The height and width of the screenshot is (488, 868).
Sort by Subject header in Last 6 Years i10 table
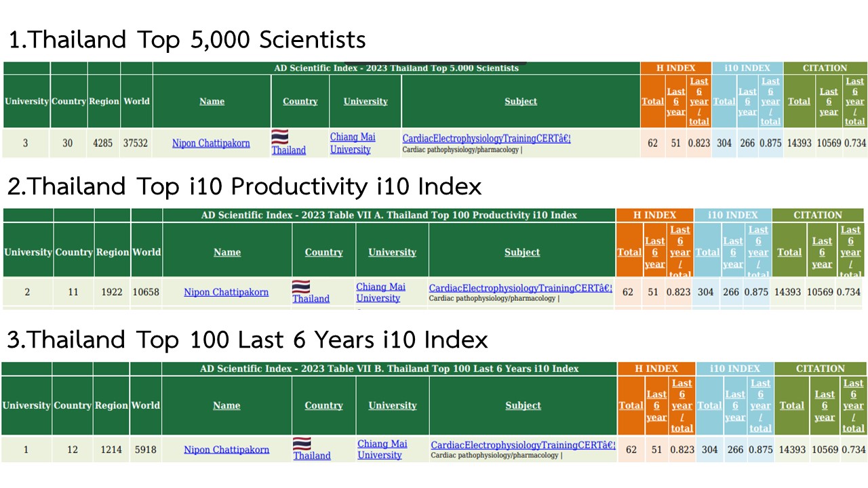pyautogui.click(x=524, y=405)
